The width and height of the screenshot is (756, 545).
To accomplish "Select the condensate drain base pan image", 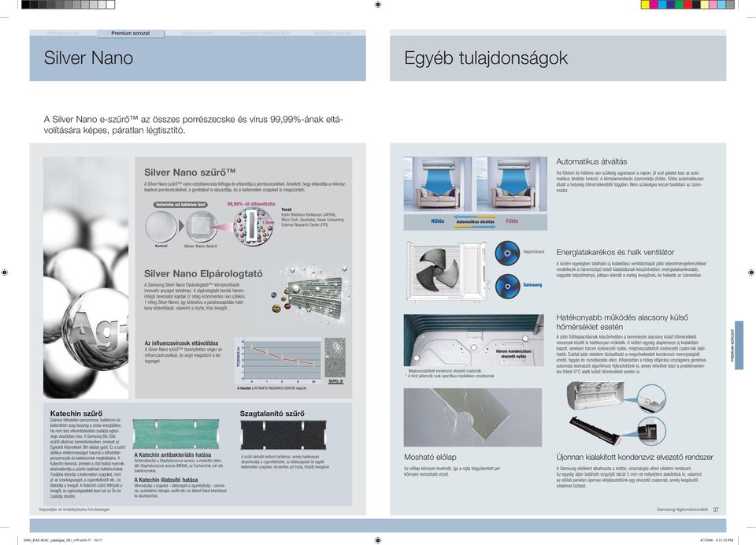I will pos(474,340).
